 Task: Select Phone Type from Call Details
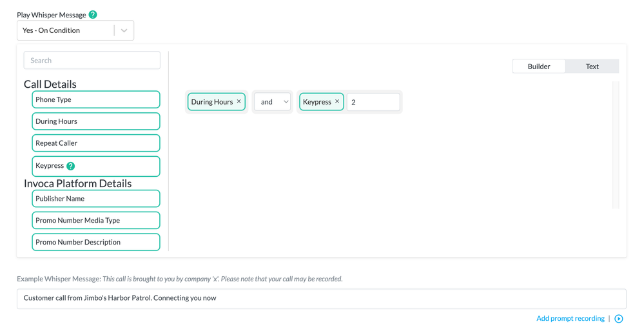coord(95,99)
